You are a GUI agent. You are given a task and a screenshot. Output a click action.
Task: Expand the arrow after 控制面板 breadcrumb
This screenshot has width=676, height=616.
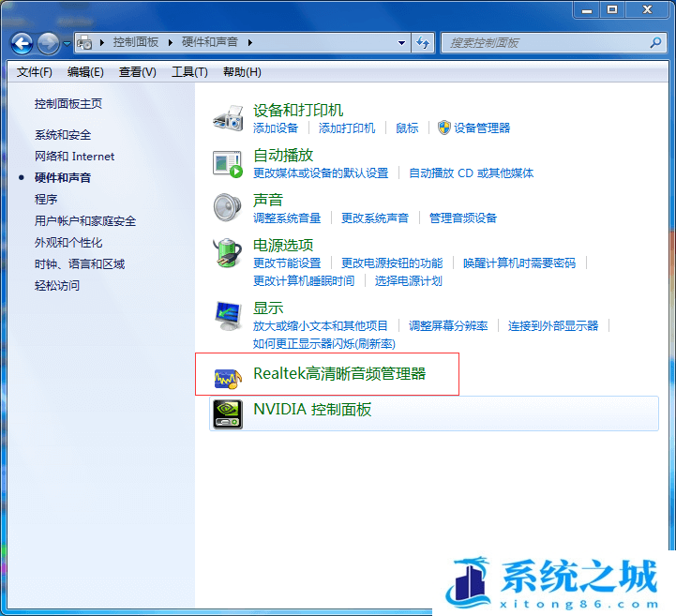[171, 43]
